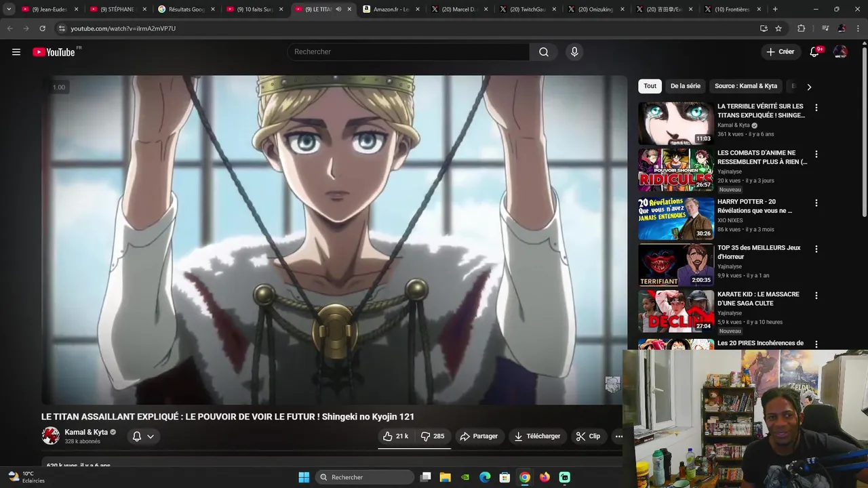The image size is (868, 488).
Task: Open LA TERRIBLE VÉRITÉ SUR LES TITANS thumbnail
Action: (x=675, y=123)
